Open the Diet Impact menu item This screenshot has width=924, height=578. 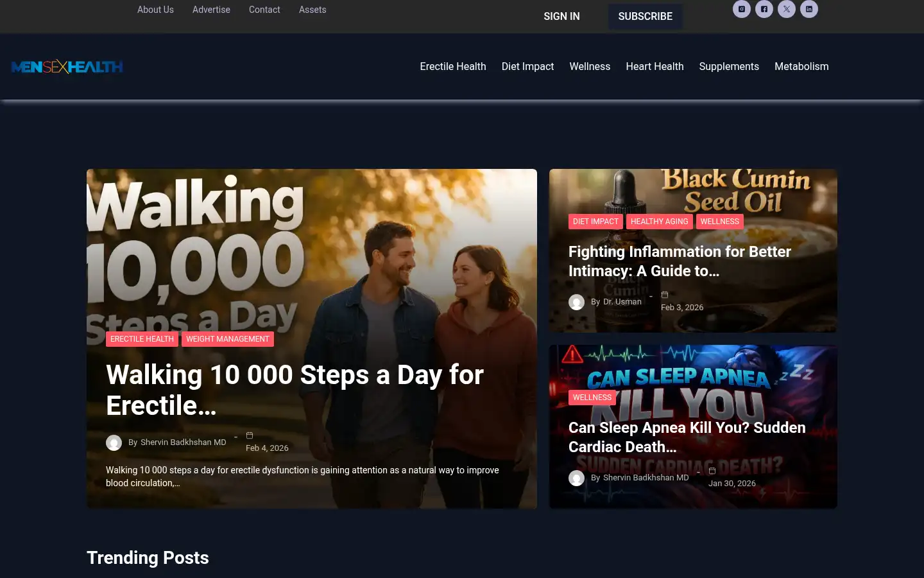(x=527, y=67)
